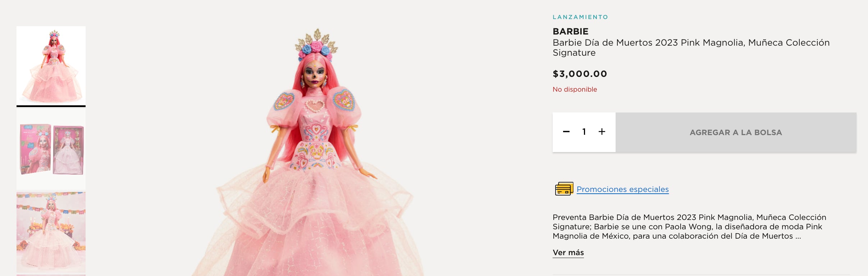The width and height of the screenshot is (868, 276).
Task: Click the Barbie Día de Muertos product title
Action: (x=690, y=47)
